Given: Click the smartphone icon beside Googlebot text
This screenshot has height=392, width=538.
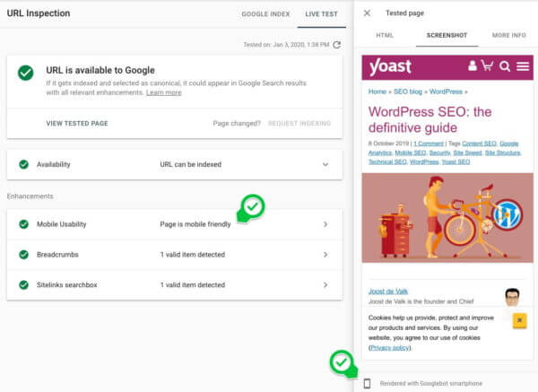Looking at the screenshot, I should click(367, 383).
